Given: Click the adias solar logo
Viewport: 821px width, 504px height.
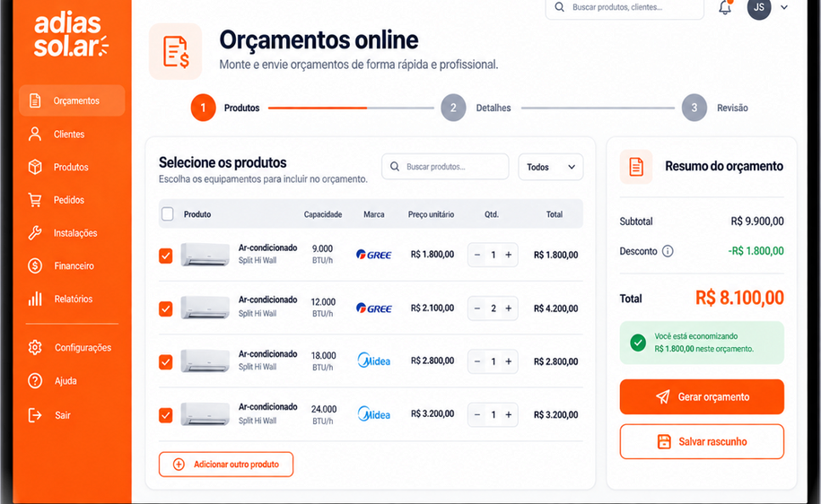Looking at the screenshot, I should coord(71,35).
